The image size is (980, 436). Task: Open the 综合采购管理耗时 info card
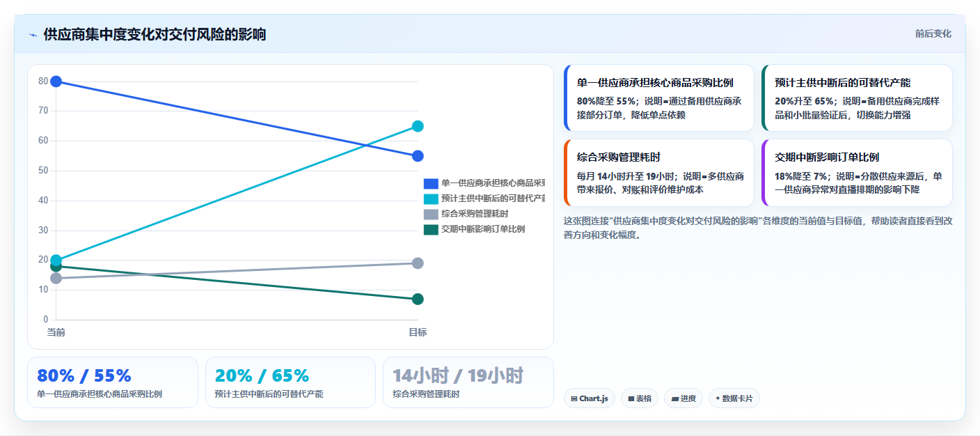(x=659, y=173)
